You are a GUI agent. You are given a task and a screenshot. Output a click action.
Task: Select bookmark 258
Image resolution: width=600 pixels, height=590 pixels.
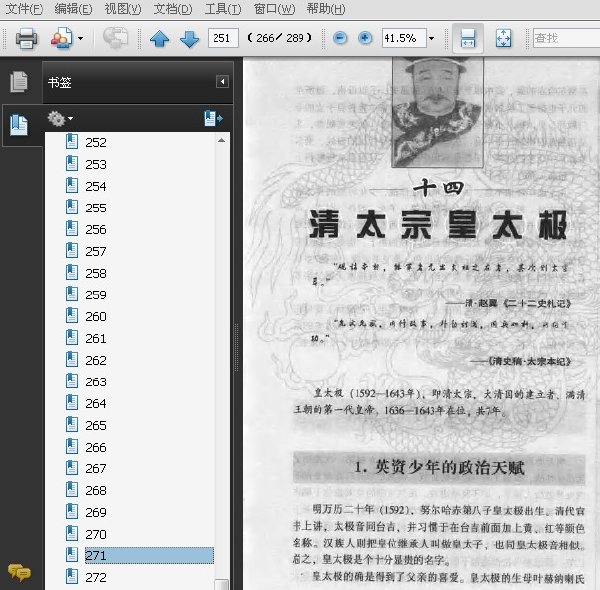click(x=96, y=273)
